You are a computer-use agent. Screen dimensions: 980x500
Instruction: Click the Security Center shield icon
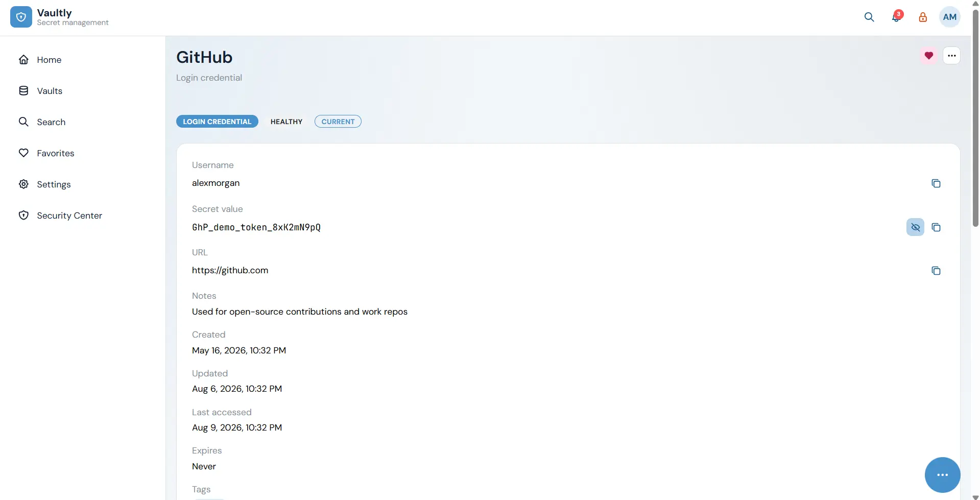[23, 216]
